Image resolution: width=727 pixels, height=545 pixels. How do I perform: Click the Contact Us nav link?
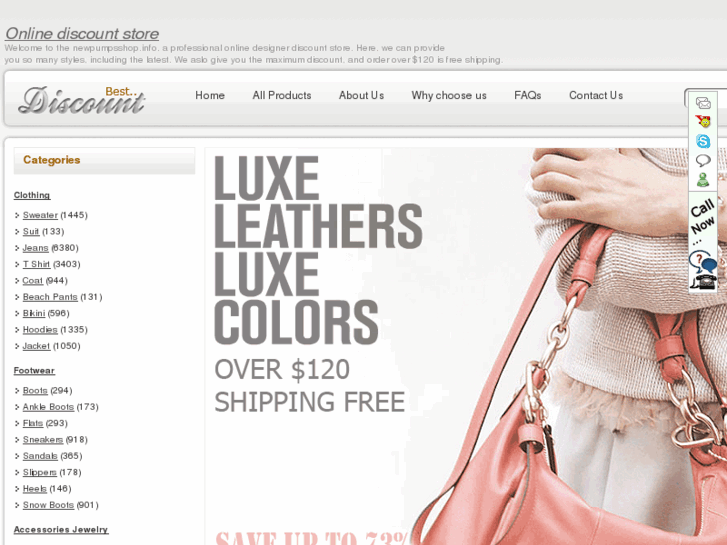[596, 95]
